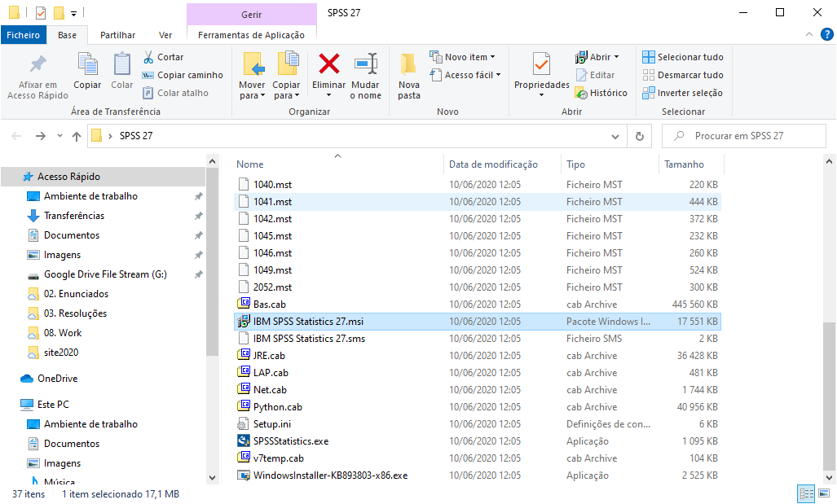Viewport: 837px width, 504px height.
Task: Expand Eliminar options arrow
Action: 328,95
